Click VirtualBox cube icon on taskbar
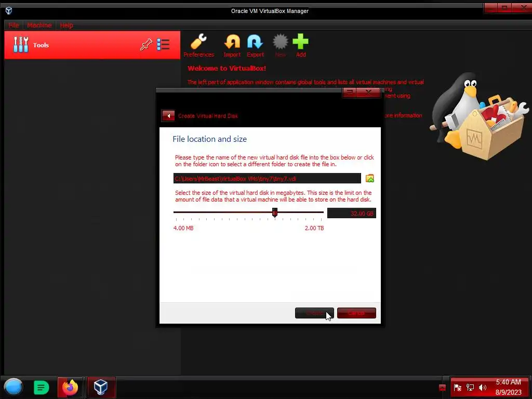532x399 pixels. point(101,387)
